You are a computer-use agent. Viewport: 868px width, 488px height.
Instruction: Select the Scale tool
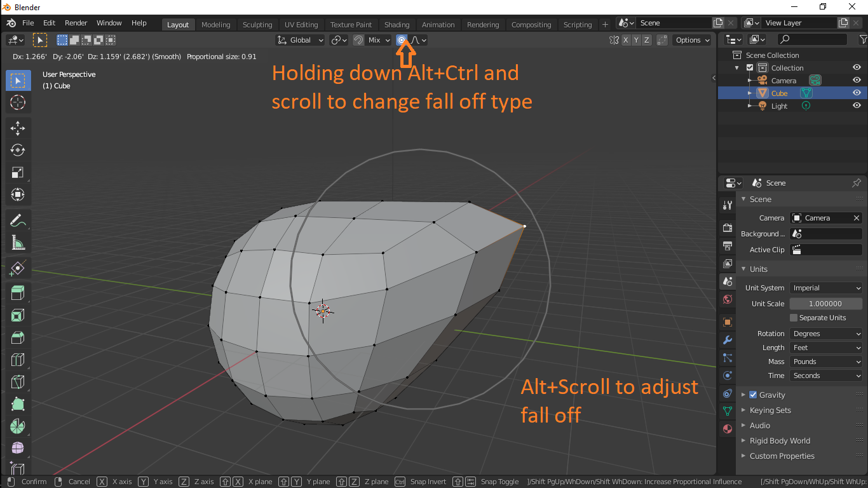pos(18,172)
